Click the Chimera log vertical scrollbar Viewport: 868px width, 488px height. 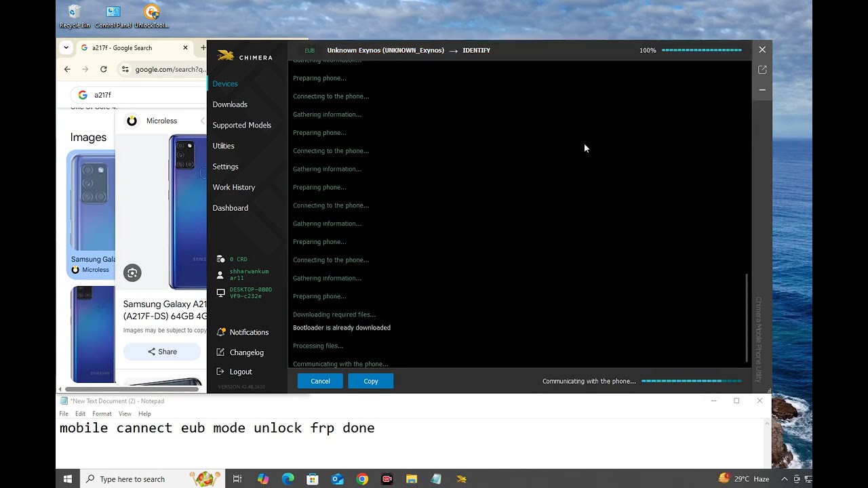(x=747, y=317)
